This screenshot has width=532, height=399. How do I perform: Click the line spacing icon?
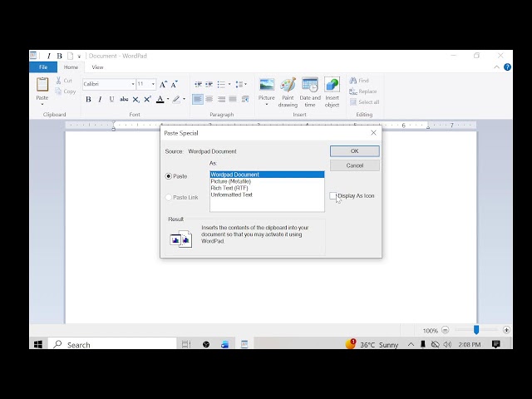(239, 84)
